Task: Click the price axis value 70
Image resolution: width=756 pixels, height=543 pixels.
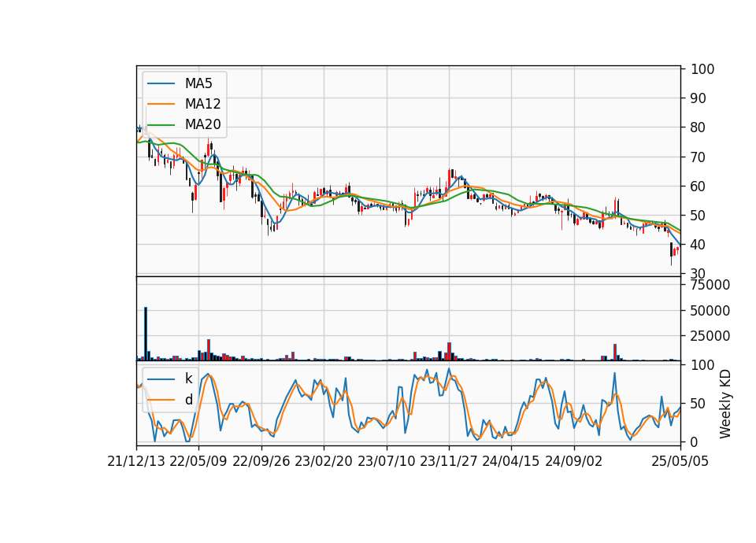Action: click(699, 157)
